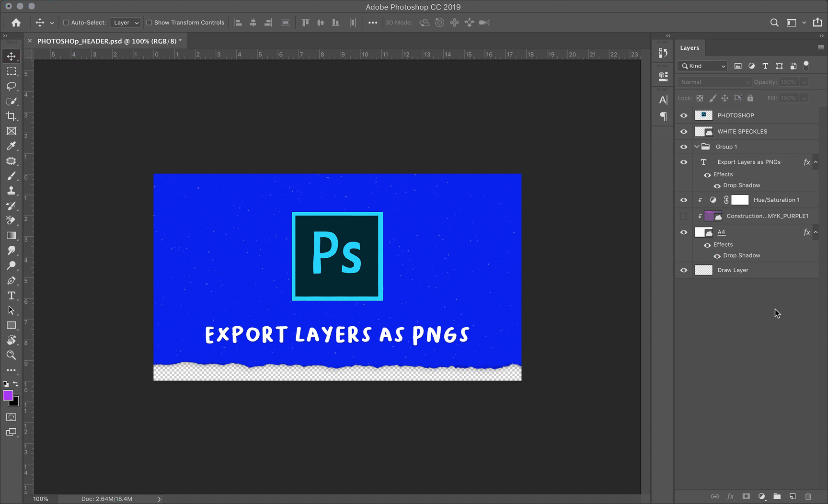Open the Fill dropdown arrow
The image size is (828, 504).
click(804, 98)
